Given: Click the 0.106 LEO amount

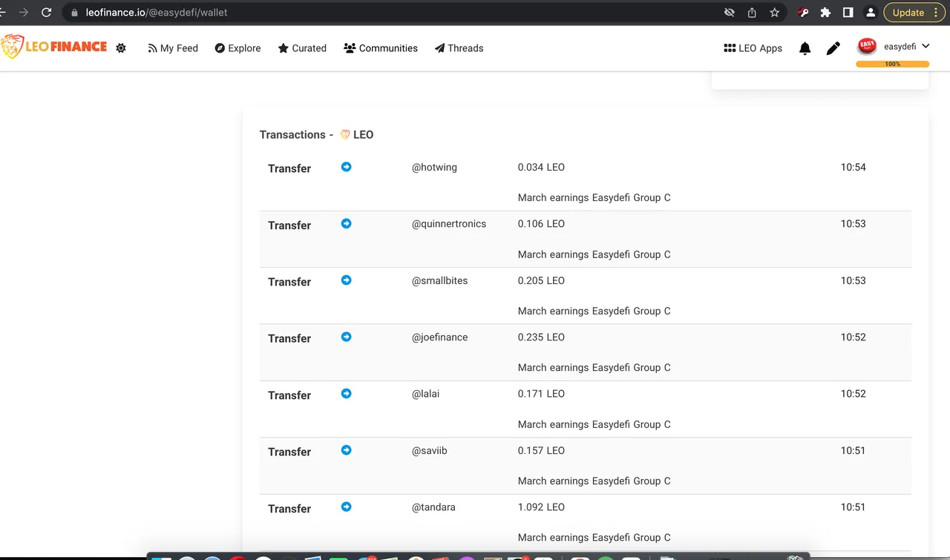Looking at the screenshot, I should 541,224.
